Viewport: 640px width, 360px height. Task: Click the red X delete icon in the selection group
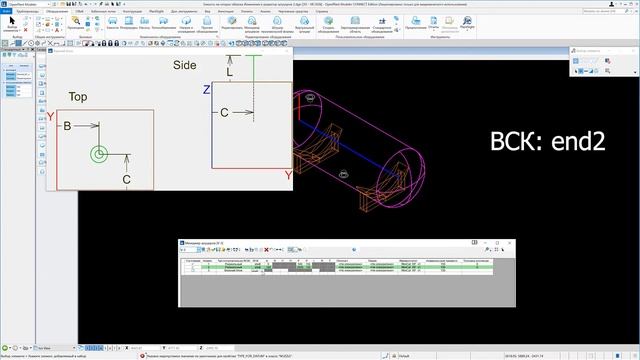[26, 30]
